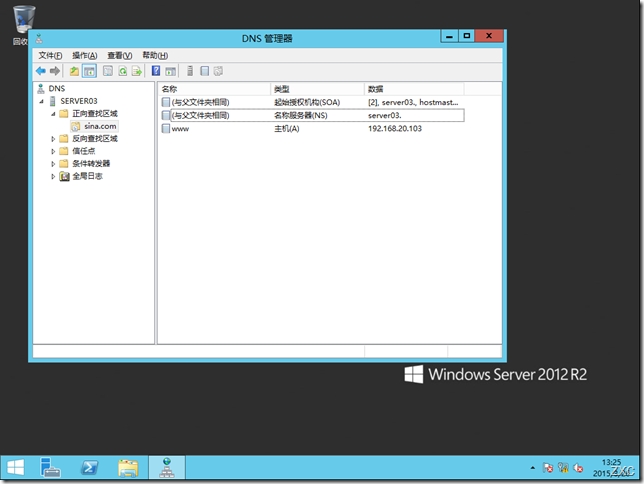Open File Explorer from taskbar

click(128, 468)
